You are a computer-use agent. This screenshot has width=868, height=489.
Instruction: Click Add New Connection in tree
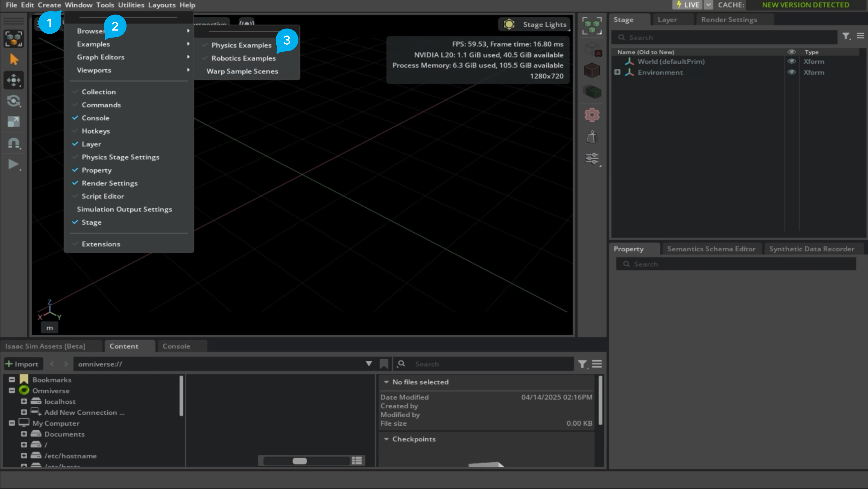click(84, 412)
